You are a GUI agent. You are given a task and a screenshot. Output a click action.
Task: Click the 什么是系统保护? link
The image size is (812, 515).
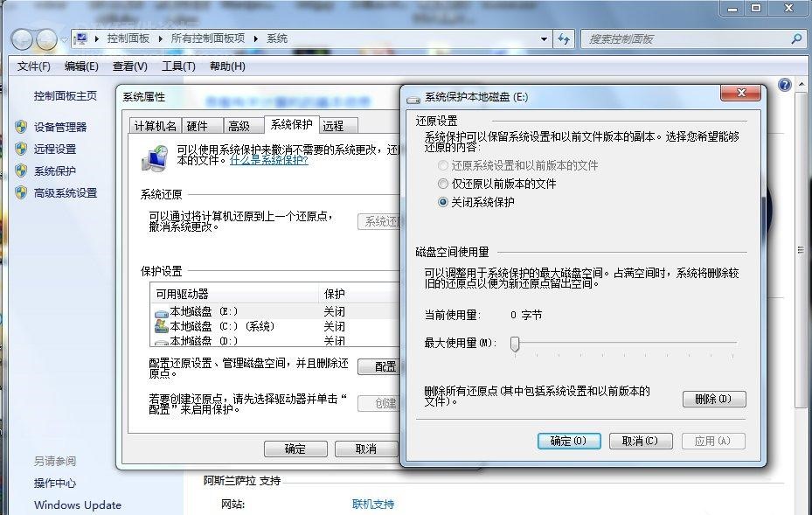(267, 161)
